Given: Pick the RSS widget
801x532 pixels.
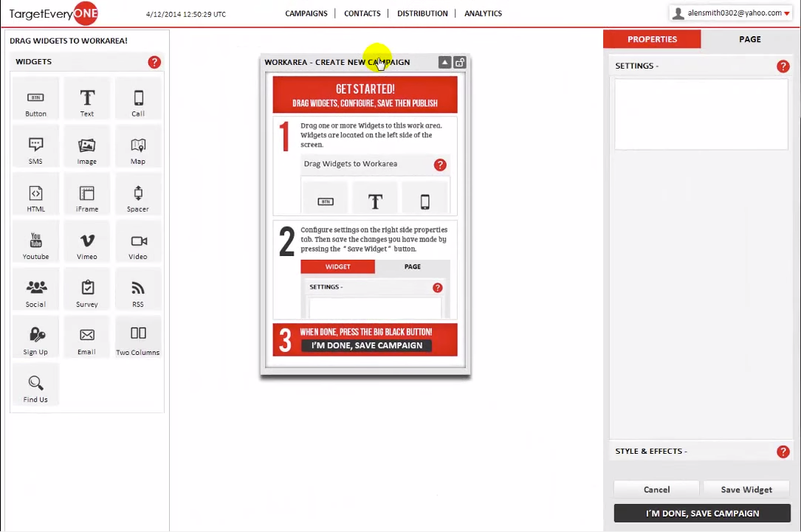Looking at the screenshot, I should pos(138,291).
